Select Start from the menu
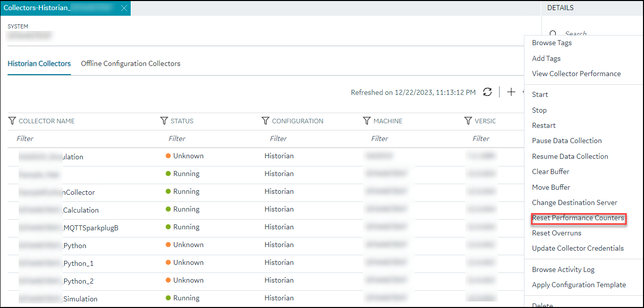This screenshot has width=644, height=308. point(540,94)
